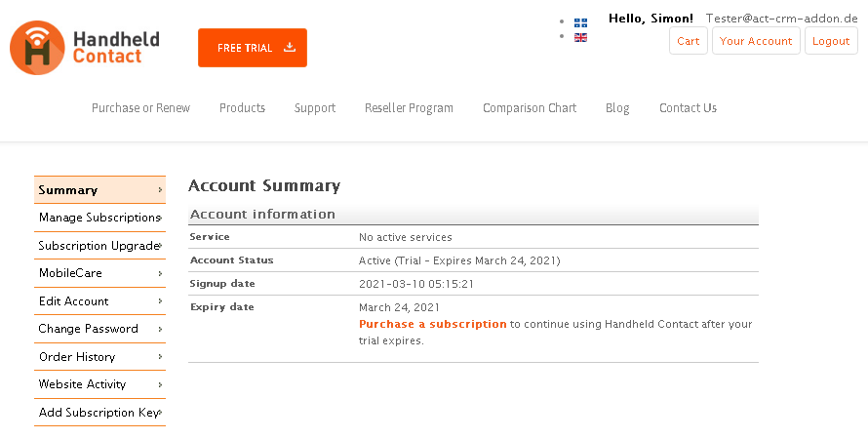
Task: Click the Handheld Contact logo icon
Action: coord(37,48)
